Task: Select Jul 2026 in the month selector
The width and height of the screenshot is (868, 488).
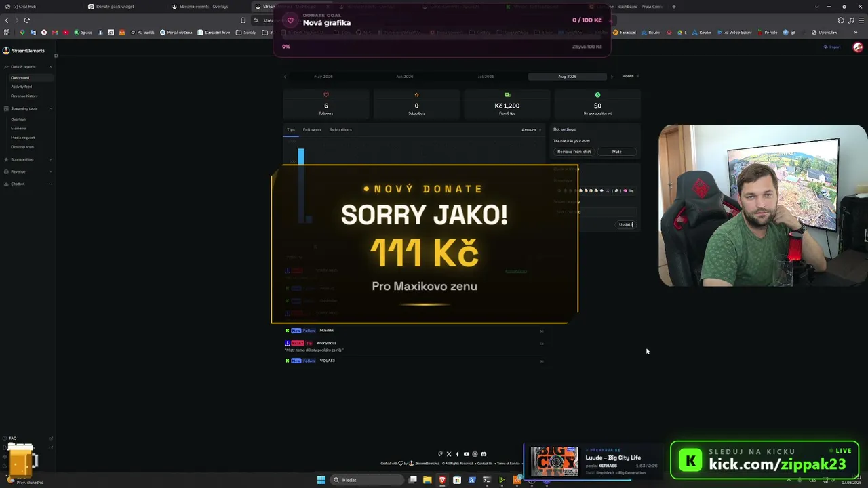Action: coord(486,77)
